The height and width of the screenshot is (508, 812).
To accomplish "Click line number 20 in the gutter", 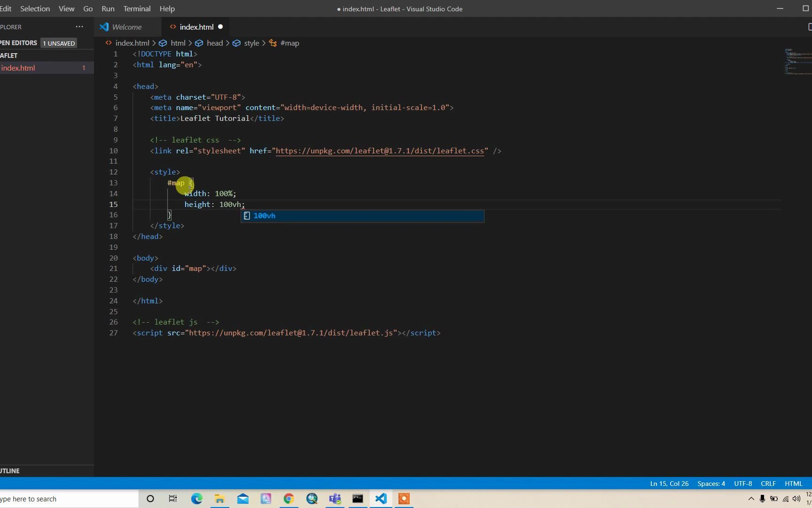I will (x=113, y=258).
